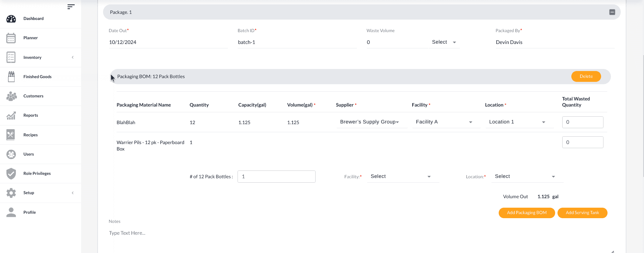Click Add Packaging BOM button
Screen dimensions: 644x253
[x=527, y=213]
